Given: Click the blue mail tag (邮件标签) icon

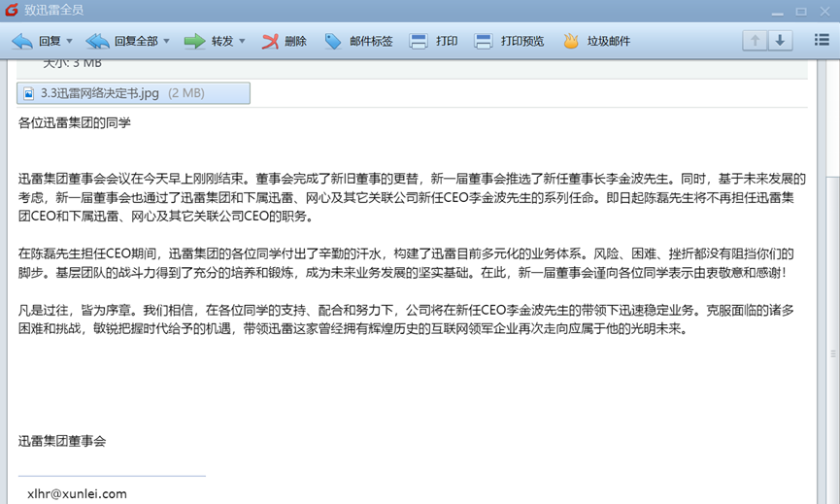Looking at the screenshot, I should tap(333, 41).
